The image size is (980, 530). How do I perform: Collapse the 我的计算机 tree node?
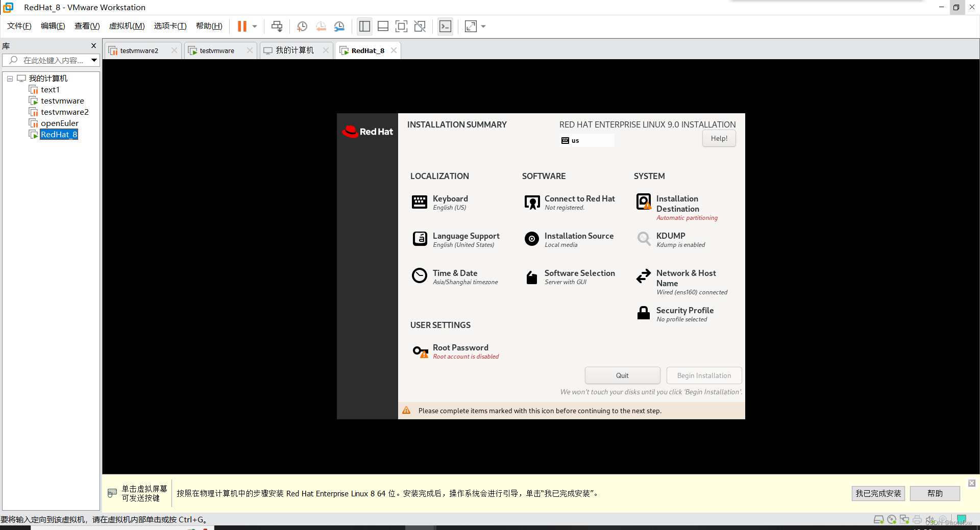pos(10,79)
